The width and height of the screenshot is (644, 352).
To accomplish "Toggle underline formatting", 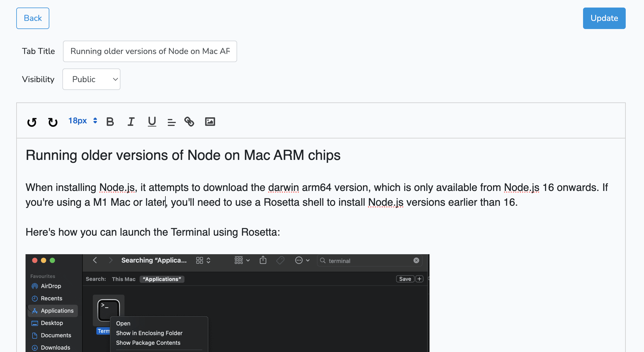I will coord(152,122).
